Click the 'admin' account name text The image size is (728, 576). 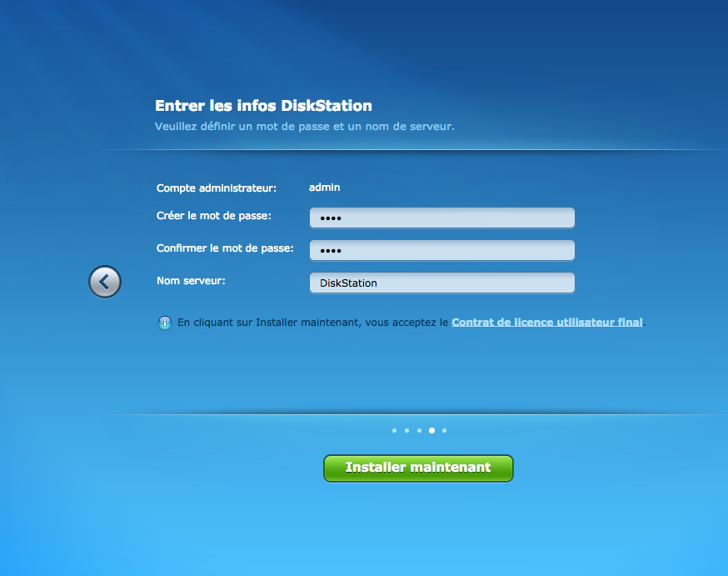tap(325, 188)
